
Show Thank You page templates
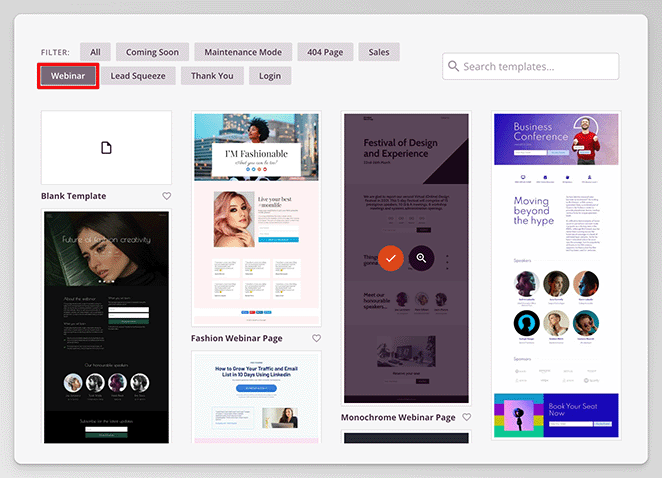tap(212, 75)
